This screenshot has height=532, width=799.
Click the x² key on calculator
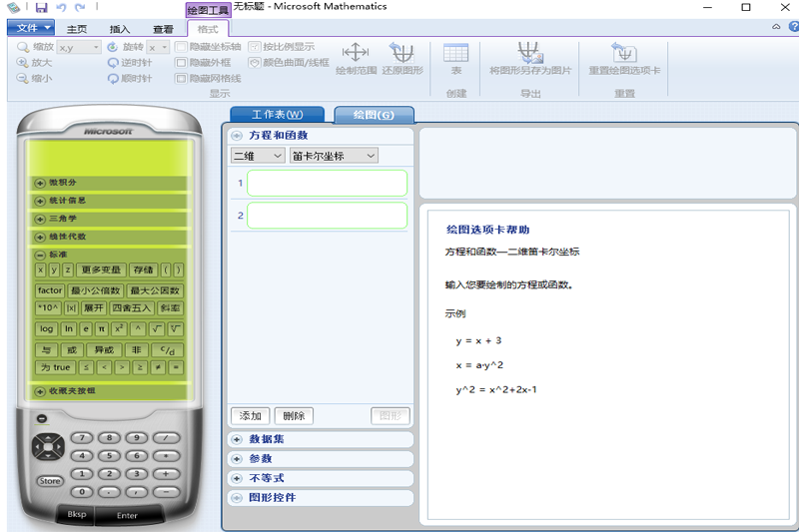119,328
